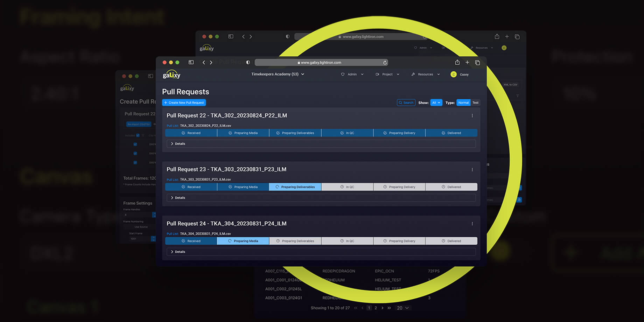Click Create New Pull Request button
The width and height of the screenshot is (644, 322).
point(184,103)
